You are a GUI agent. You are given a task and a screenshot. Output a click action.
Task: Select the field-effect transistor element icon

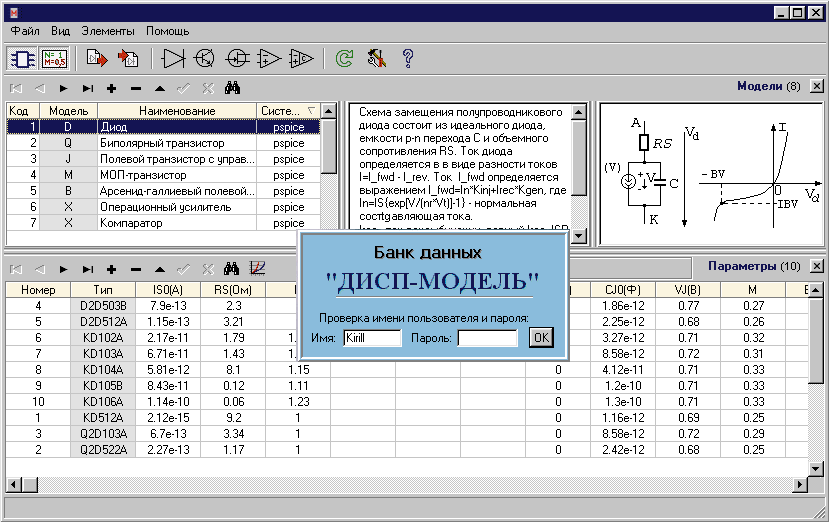click(x=237, y=59)
